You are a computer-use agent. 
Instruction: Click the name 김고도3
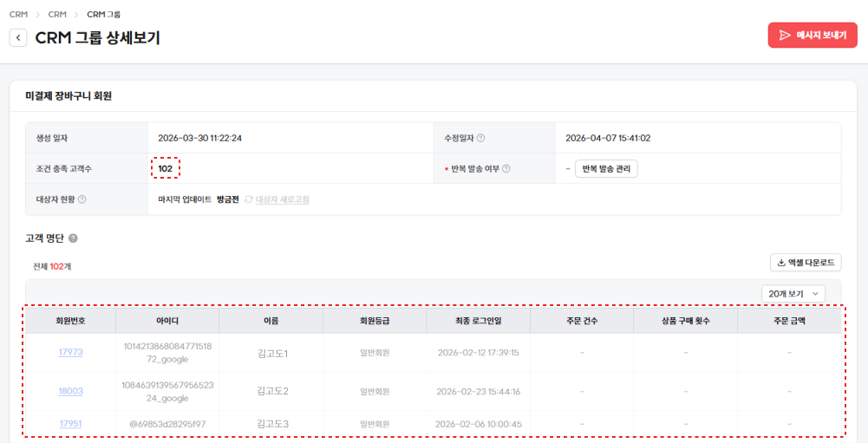tap(272, 424)
